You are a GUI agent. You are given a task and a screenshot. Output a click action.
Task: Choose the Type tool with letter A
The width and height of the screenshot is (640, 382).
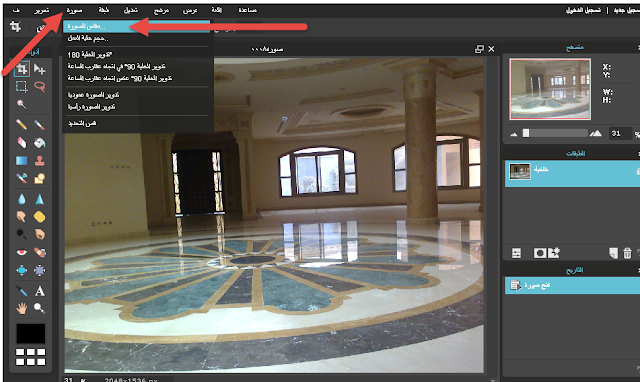(40, 291)
